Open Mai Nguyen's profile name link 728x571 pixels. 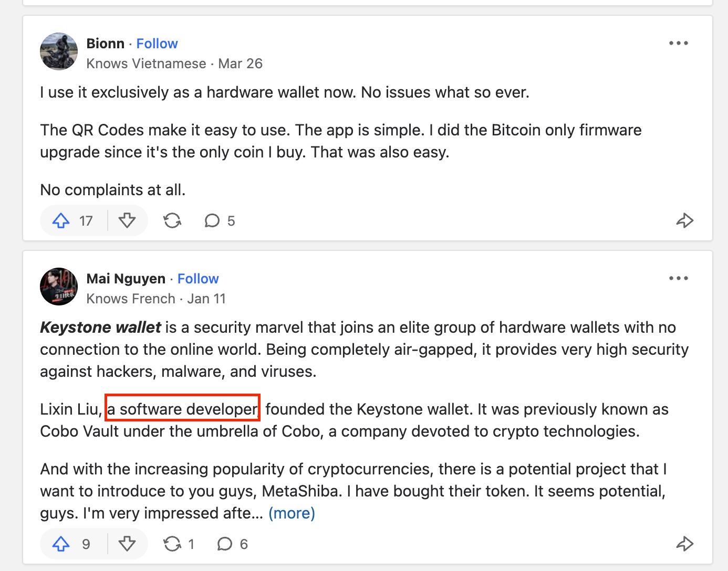(x=126, y=279)
